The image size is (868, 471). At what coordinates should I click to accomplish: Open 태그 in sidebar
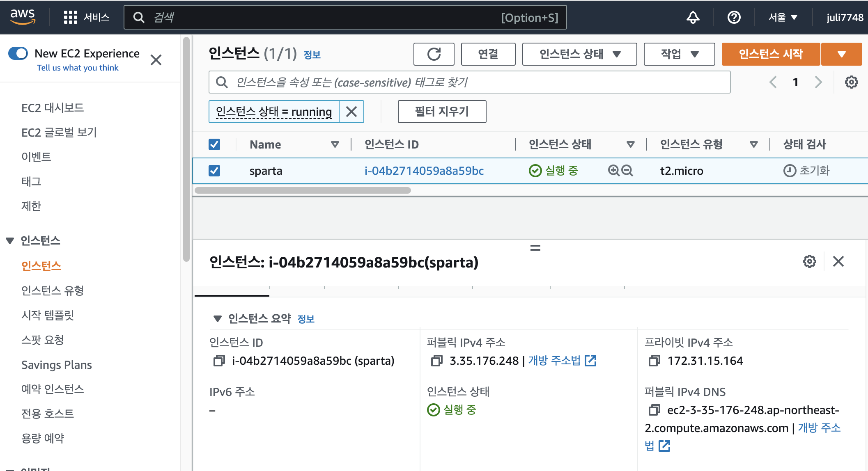point(31,181)
